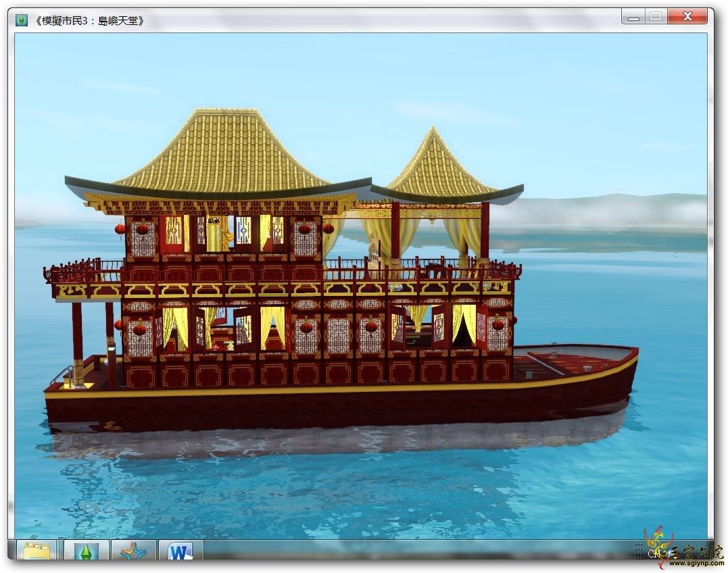Close the Sims 3 game window
This screenshot has width=728, height=573.
tap(687, 17)
